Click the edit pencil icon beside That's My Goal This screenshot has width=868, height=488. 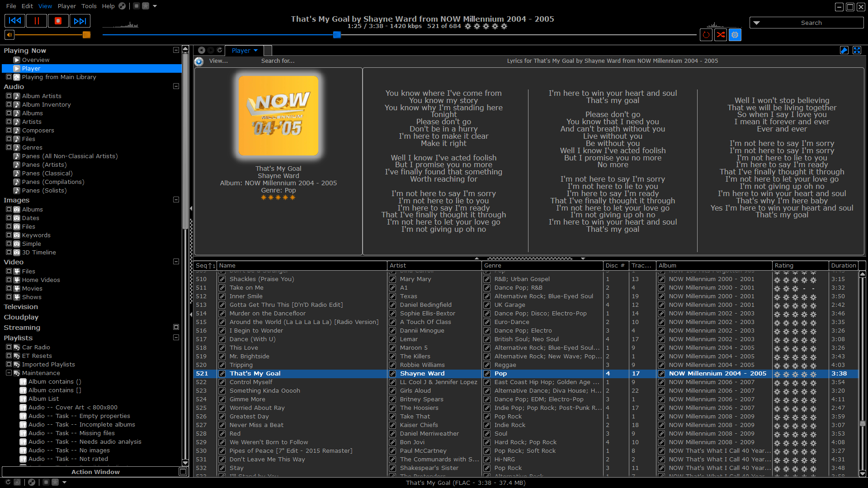[x=222, y=374]
